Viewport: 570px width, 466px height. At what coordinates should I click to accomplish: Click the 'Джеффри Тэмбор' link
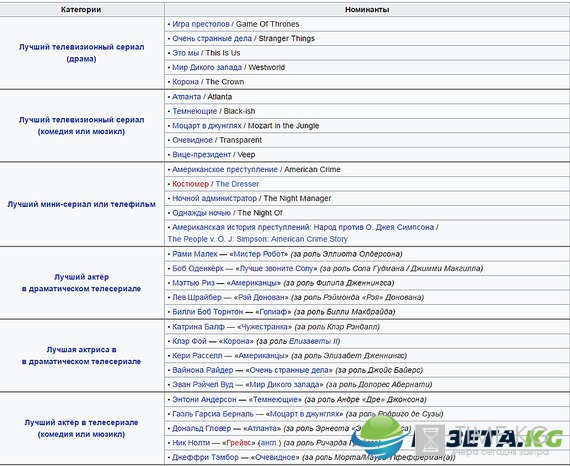pyautogui.click(x=205, y=457)
